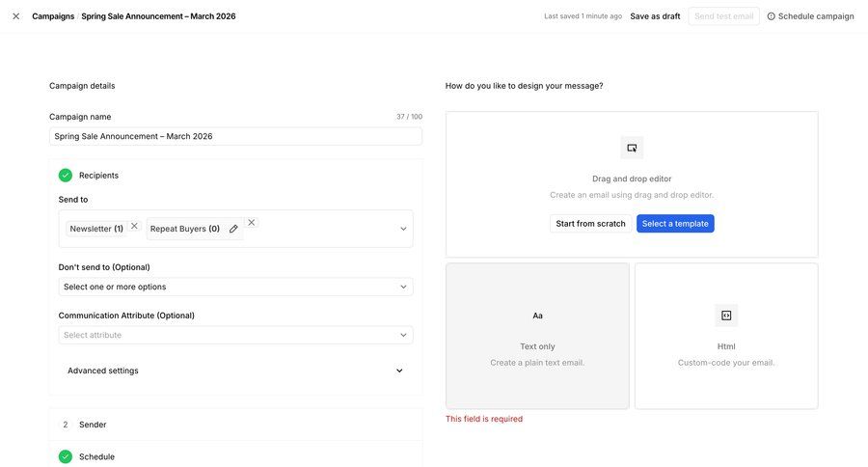
Task: Click the 37 / 100 character counter
Action: tap(409, 117)
